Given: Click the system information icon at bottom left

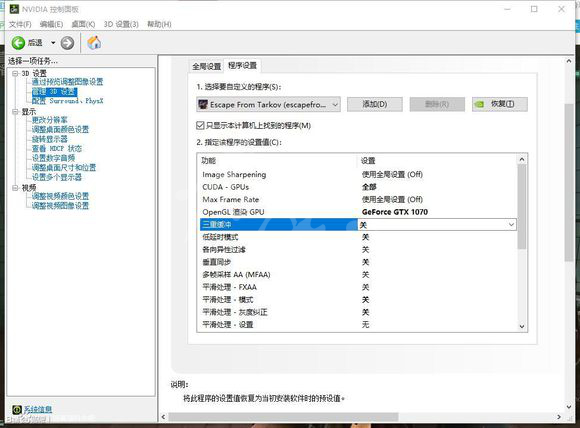Looking at the screenshot, I should (x=17, y=410).
